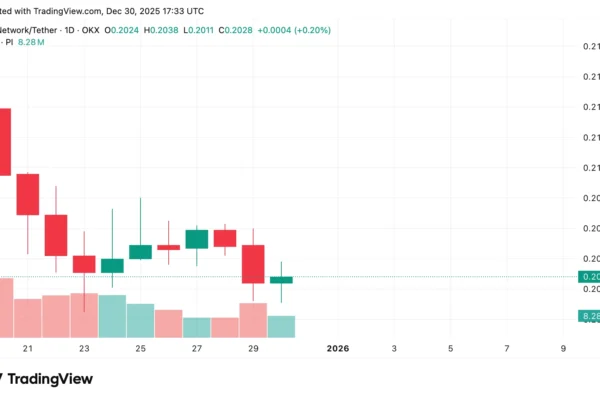Viewport: 600px width, 400px height.
Task: Click the red candle for Dec 22
Action: [x=55, y=234]
